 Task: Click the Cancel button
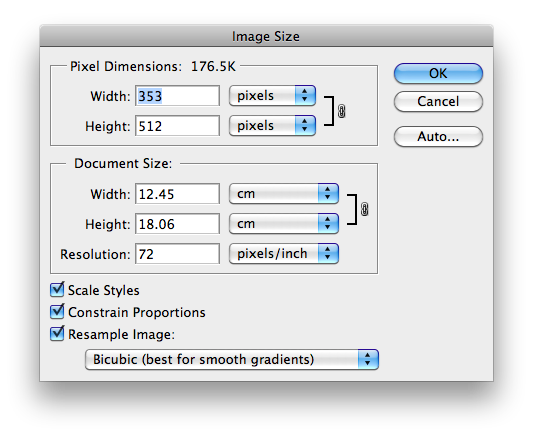438,101
